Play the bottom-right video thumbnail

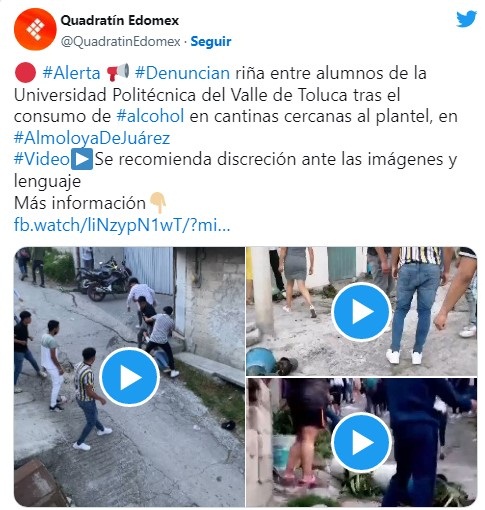(x=361, y=442)
